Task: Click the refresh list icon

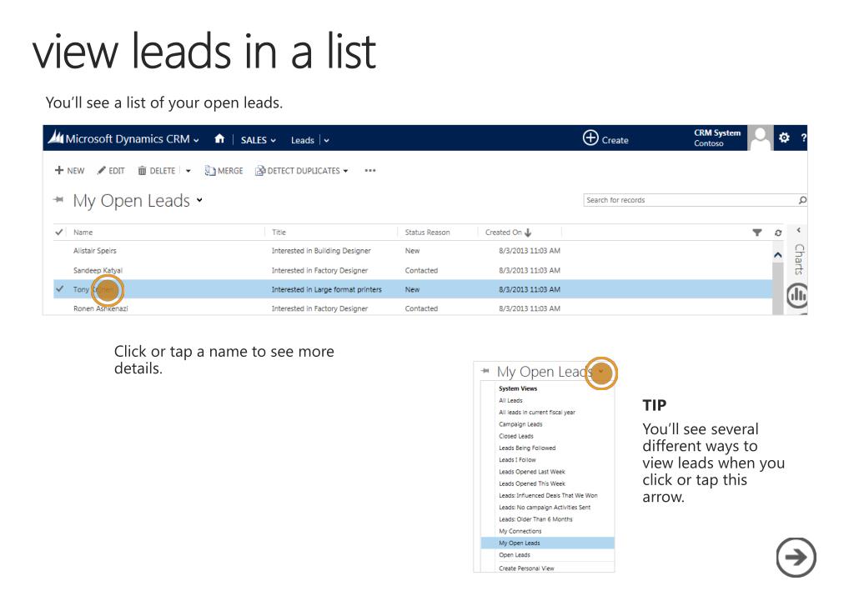Action: tap(778, 233)
